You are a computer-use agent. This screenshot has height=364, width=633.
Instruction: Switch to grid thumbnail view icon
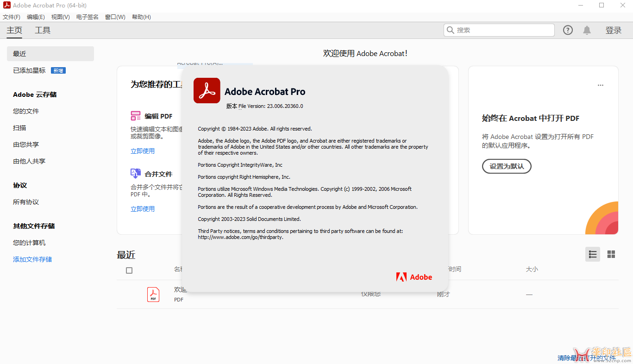coord(611,254)
